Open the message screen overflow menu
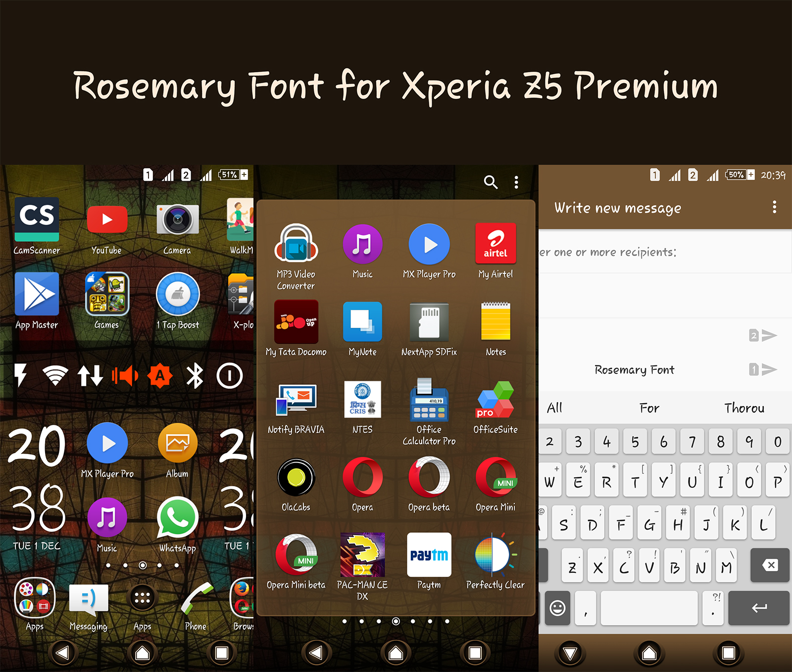This screenshot has height=672, width=792. click(774, 207)
